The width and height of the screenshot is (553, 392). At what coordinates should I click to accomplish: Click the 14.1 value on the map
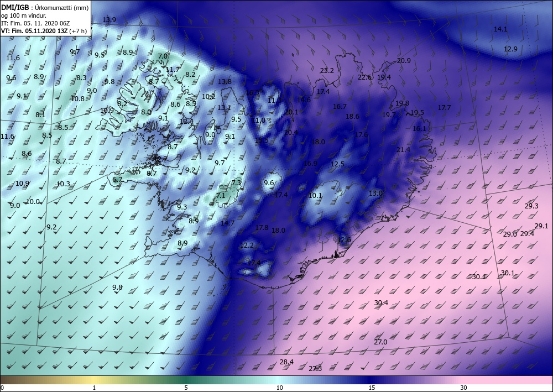coord(500,29)
